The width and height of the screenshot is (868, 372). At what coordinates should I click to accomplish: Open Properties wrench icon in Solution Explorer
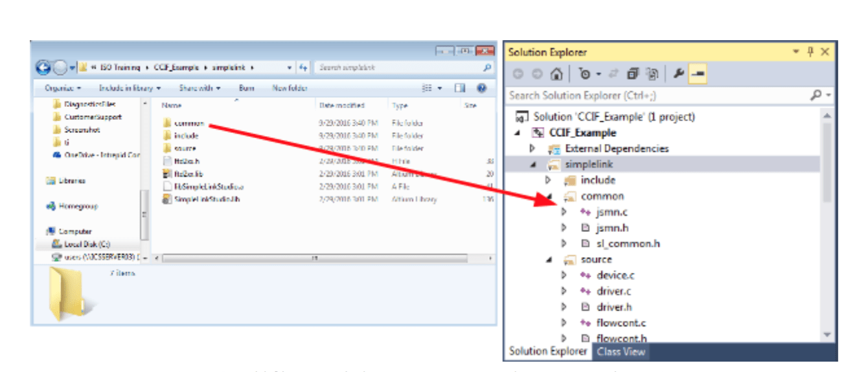(x=678, y=74)
